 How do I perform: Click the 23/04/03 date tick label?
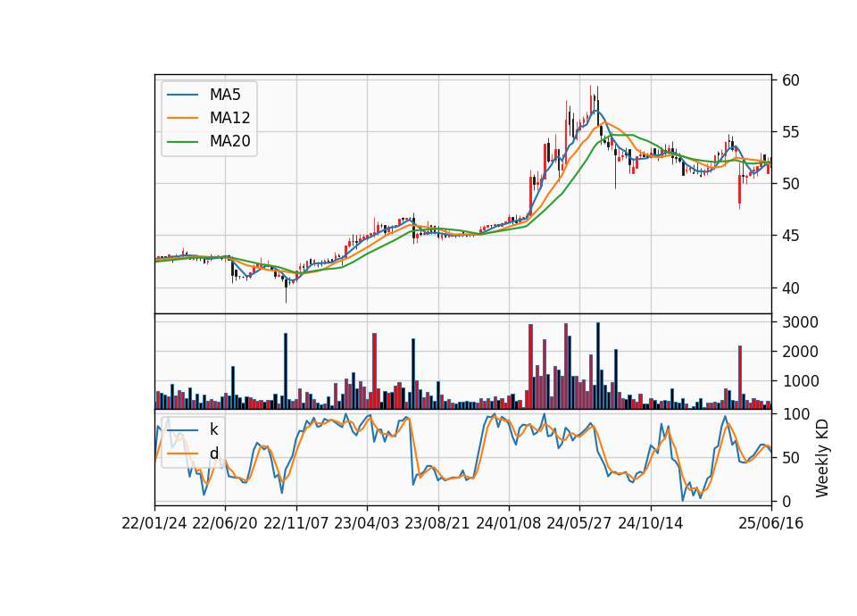click(367, 523)
